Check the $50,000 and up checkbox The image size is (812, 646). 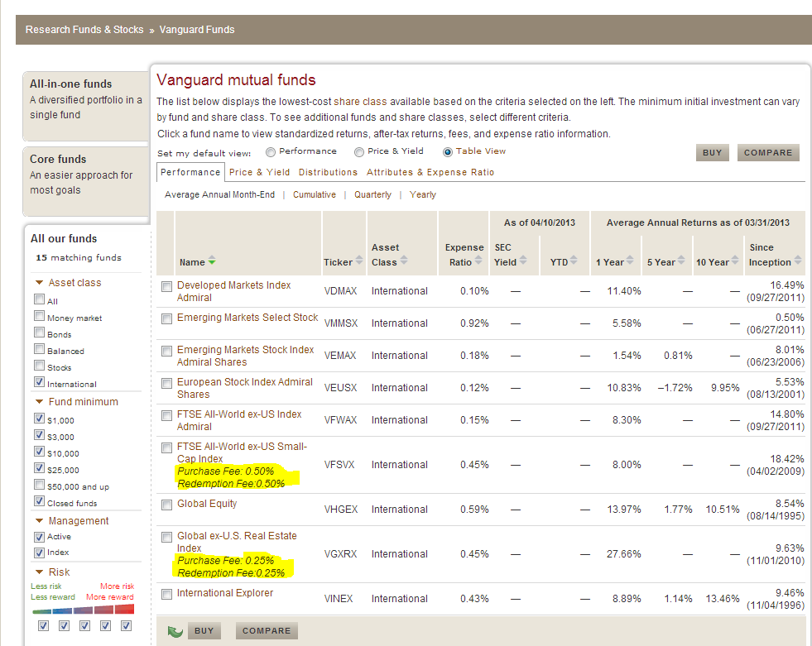pos(40,485)
